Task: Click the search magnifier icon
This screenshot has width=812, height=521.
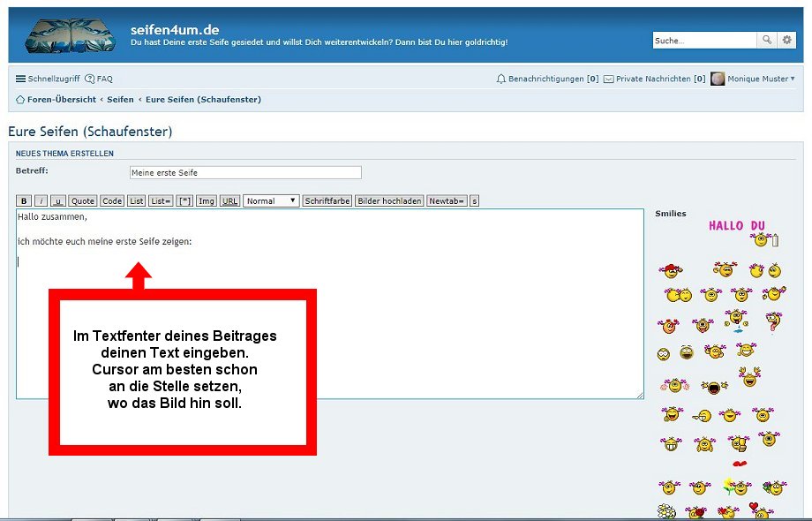Action: [767, 40]
